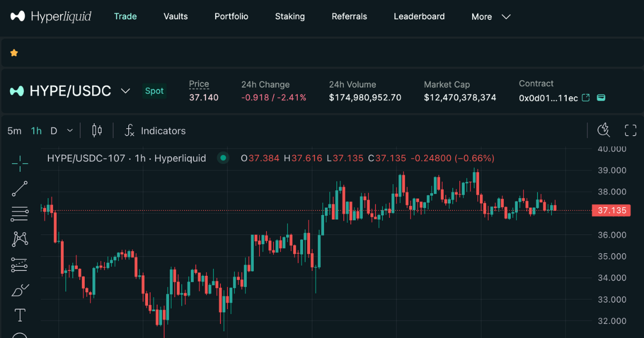644x338 pixels.
Task: Click the 35.000 price axis label
Action: (612, 256)
